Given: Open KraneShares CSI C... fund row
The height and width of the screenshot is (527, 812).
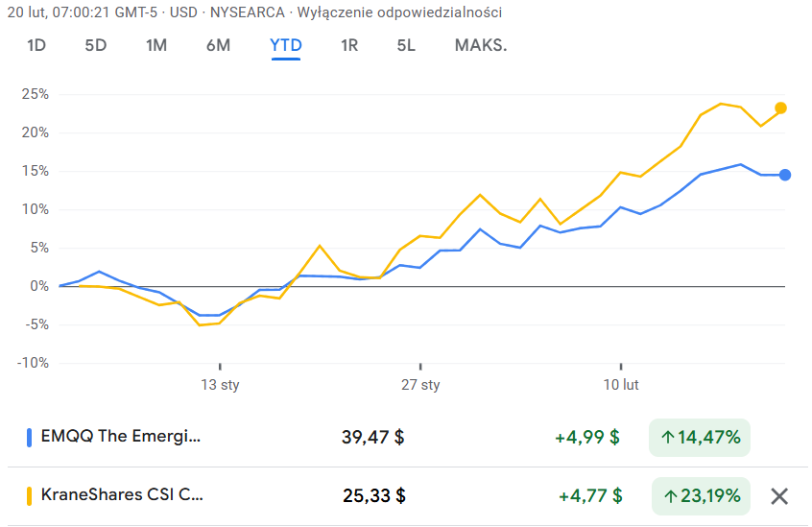Looking at the screenshot, I should (122, 496).
